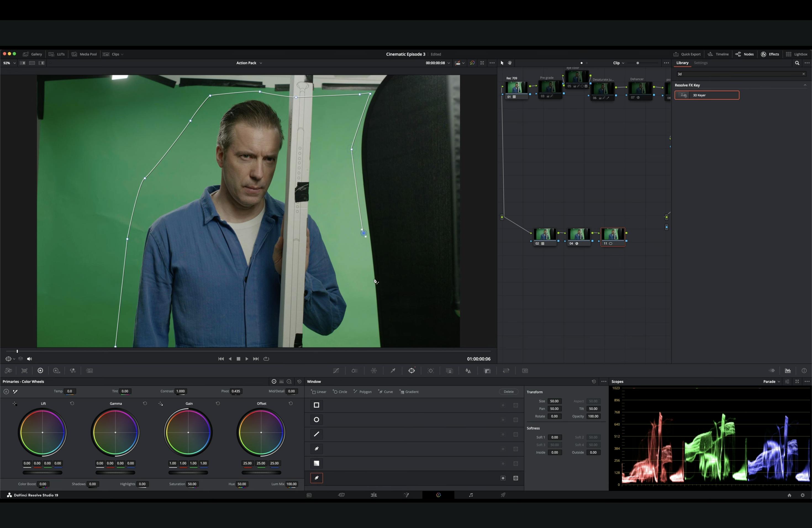Viewport: 812px width, 528px height.
Task: Mute the viewer audio speaker
Action: pos(29,359)
